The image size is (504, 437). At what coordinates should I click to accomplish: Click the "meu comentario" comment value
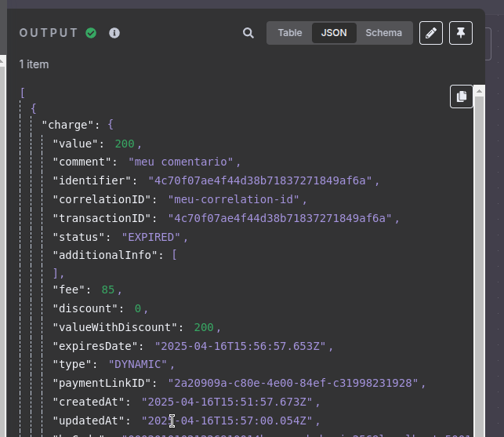181,162
